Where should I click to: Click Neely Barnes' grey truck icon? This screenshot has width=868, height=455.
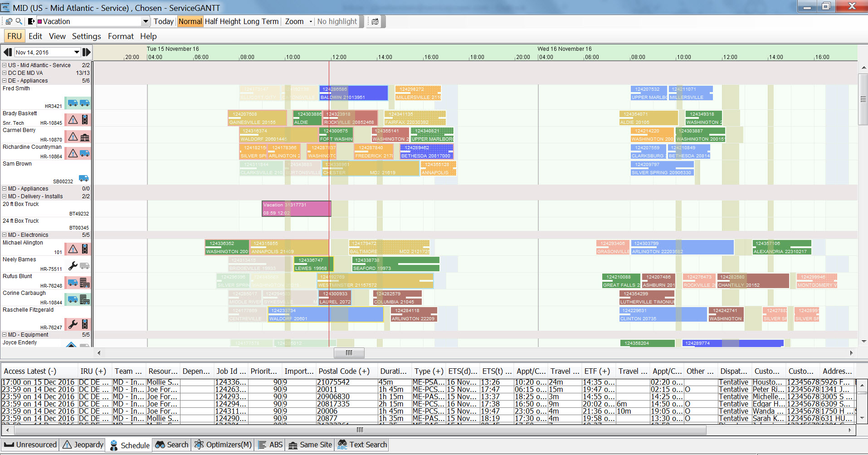(x=85, y=266)
